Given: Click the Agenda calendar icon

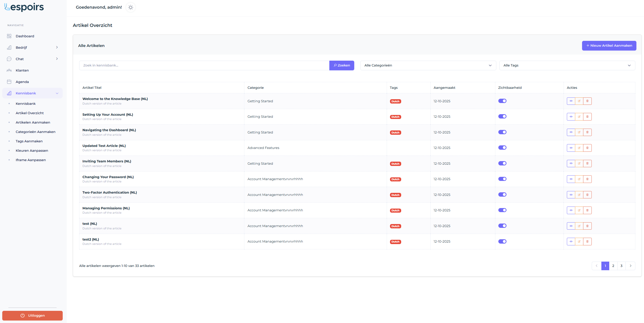Looking at the screenshot, I should 9,82.
